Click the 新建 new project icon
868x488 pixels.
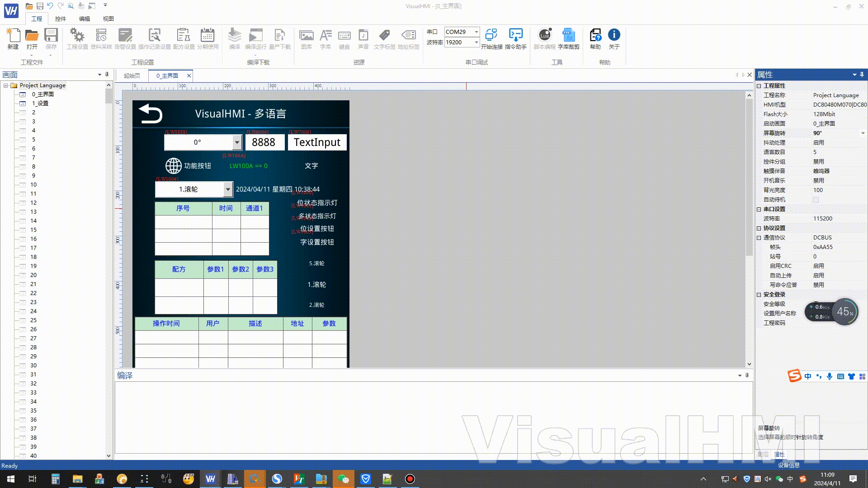click(13, 36)
